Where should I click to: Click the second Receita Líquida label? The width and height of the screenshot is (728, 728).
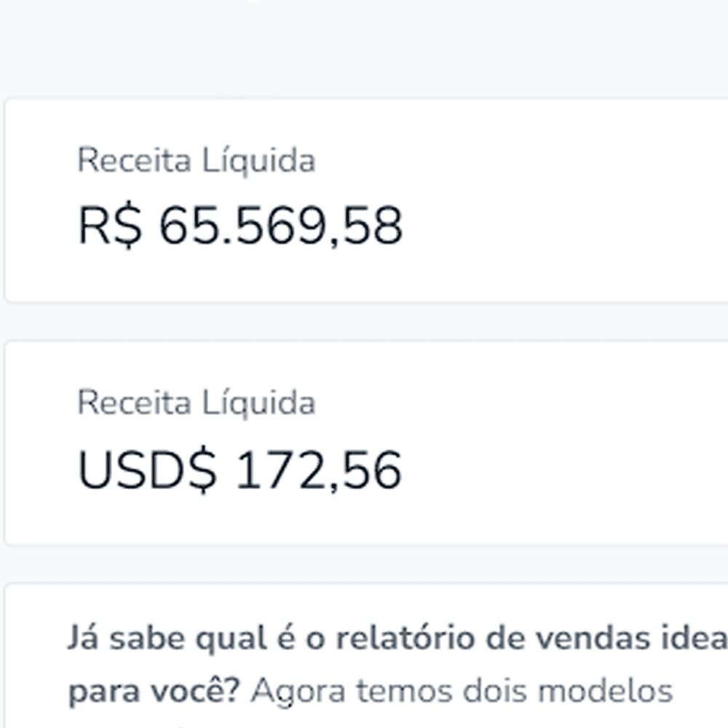point(196,403)
